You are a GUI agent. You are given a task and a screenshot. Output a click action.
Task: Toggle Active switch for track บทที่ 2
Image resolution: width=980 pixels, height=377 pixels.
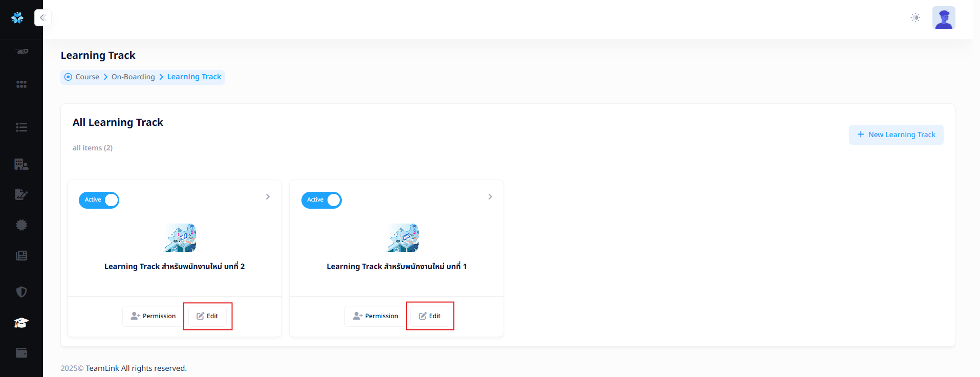[x=99, y=200]
